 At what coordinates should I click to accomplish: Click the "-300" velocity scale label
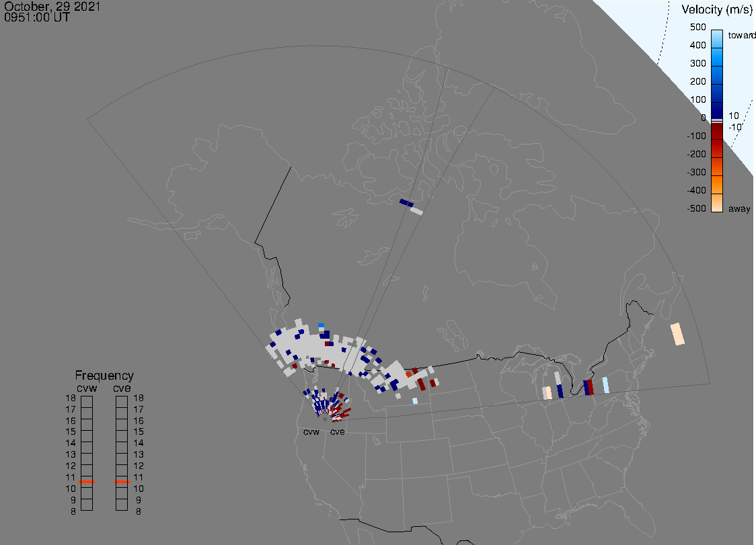696,173
